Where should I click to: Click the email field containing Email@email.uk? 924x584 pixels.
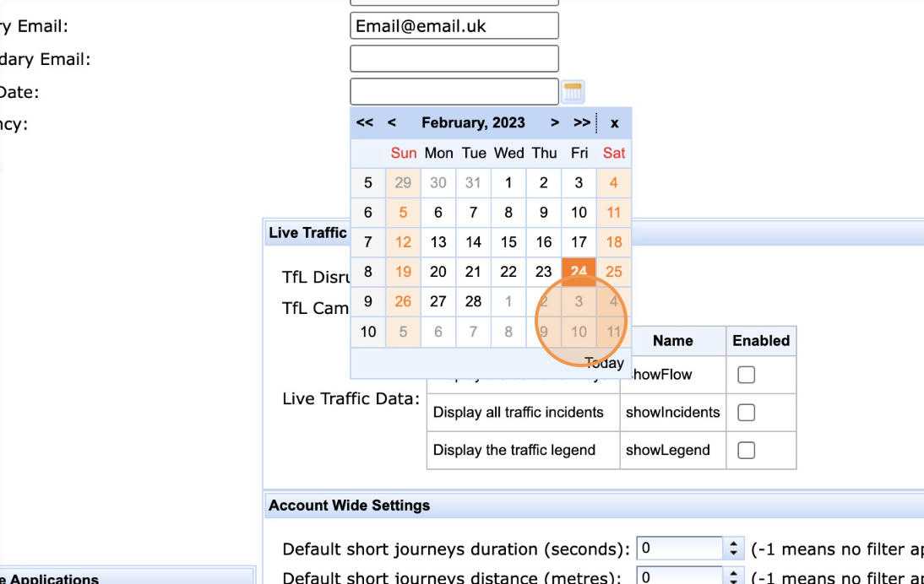pyautogui.click(x=454, y=26)
